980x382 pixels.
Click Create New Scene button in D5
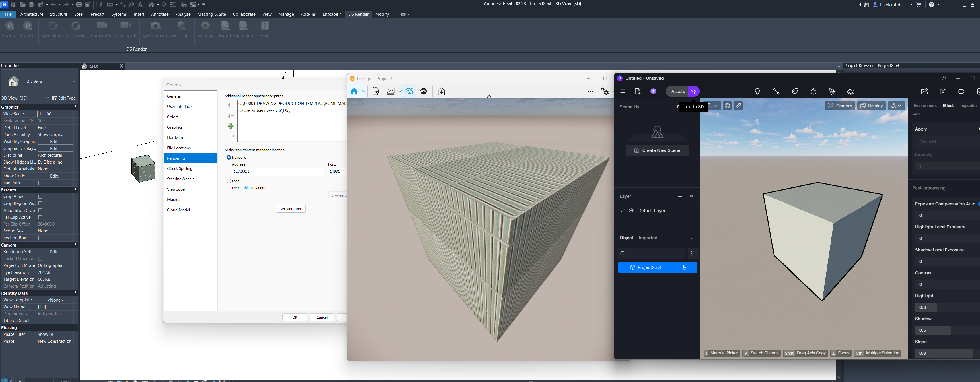point(656,150)
